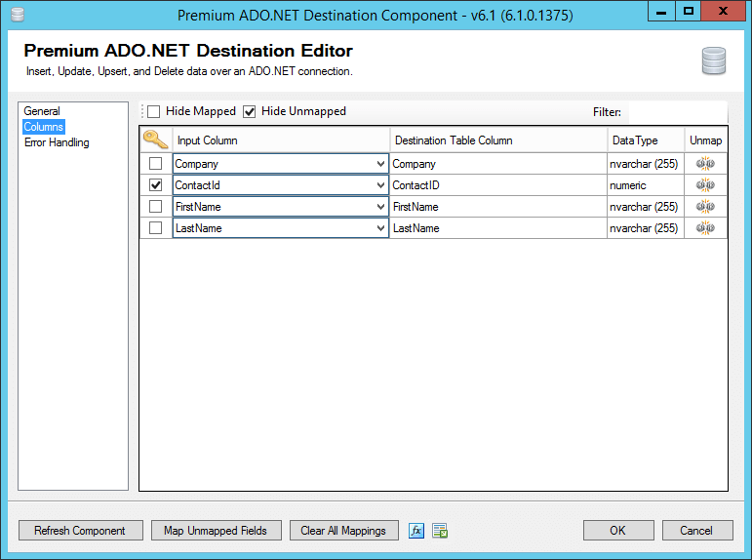752x560 pixels.
Task: Click the Destination Table Column header
Action: tap(498, 140)
